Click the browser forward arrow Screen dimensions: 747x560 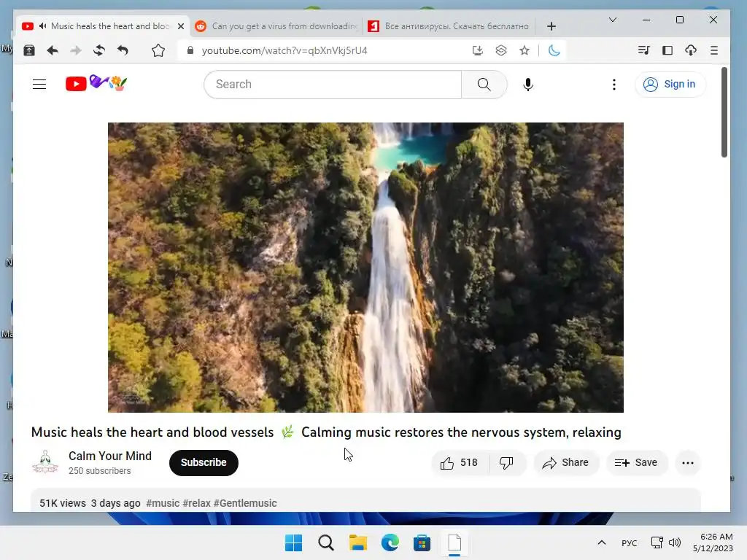(x=76, y=50)
